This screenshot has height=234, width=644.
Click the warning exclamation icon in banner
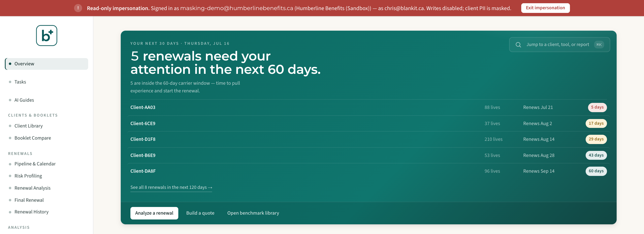pos(78,8)
